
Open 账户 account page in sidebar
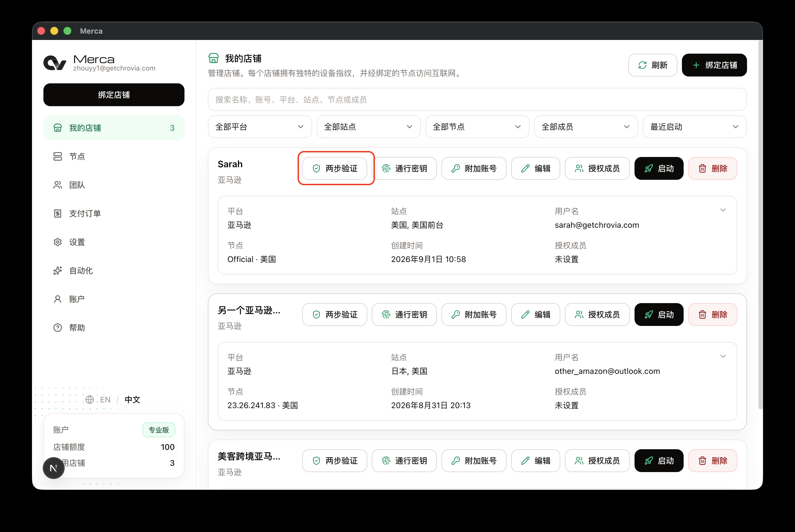pos(114,299)
